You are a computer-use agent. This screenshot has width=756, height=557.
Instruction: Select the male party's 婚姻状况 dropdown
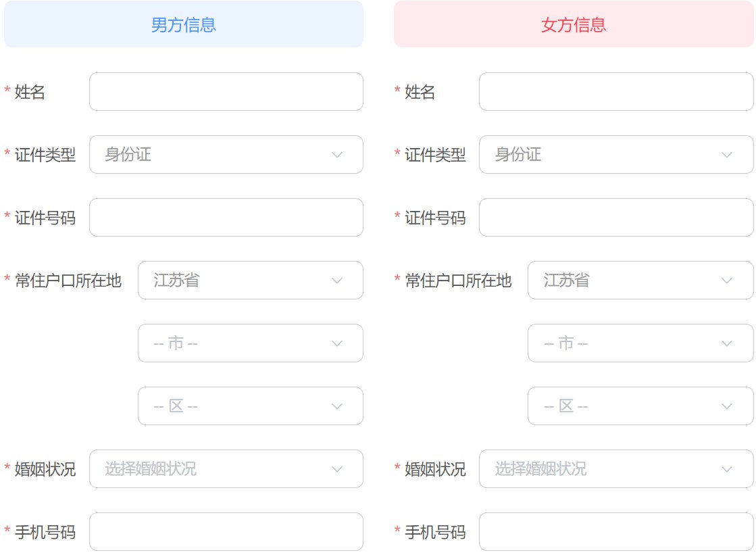(226, 469)
